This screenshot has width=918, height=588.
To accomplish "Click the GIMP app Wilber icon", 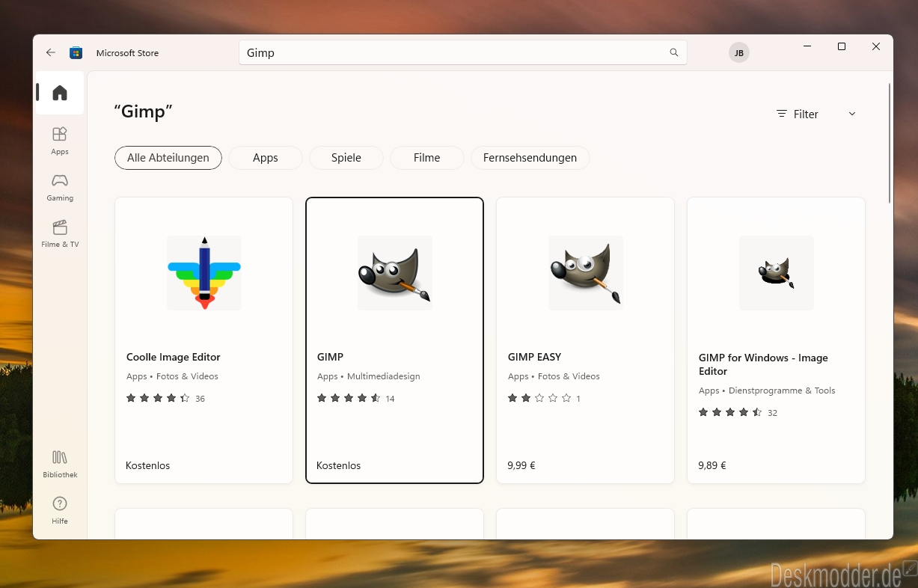I will point(395,273).
